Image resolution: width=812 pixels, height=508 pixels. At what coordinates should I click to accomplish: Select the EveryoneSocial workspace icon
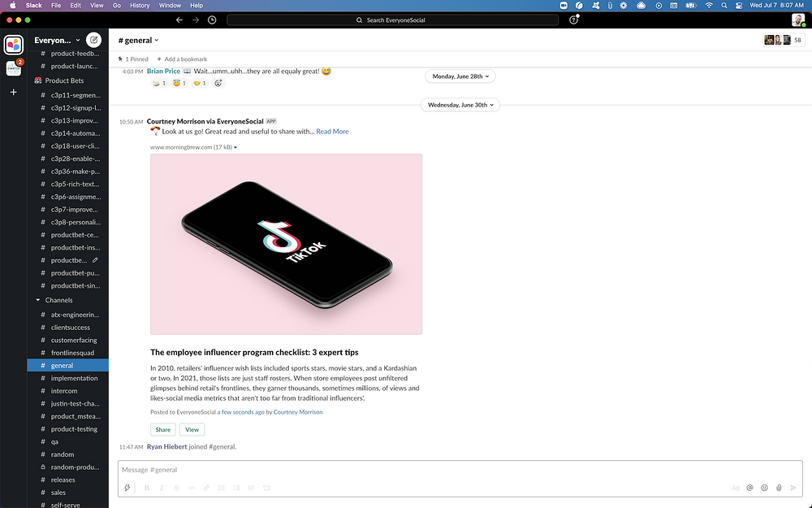14,45
